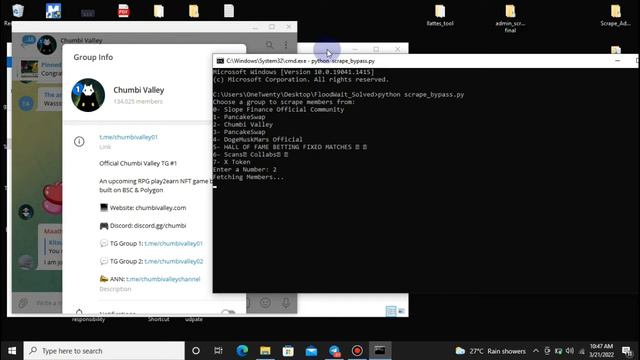Click the taskbar search box
The image size is (640, 360).
coord(104,351)
